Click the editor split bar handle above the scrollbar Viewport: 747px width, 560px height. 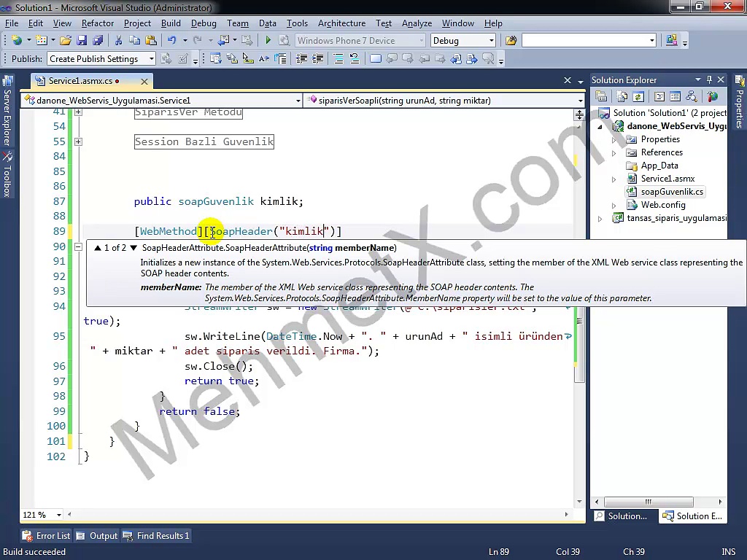coord(579,114)
